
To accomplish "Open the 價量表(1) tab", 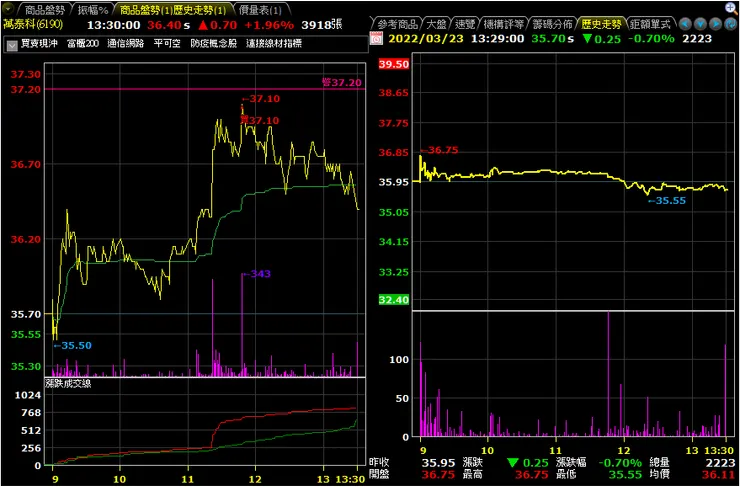I will [260, 9].
